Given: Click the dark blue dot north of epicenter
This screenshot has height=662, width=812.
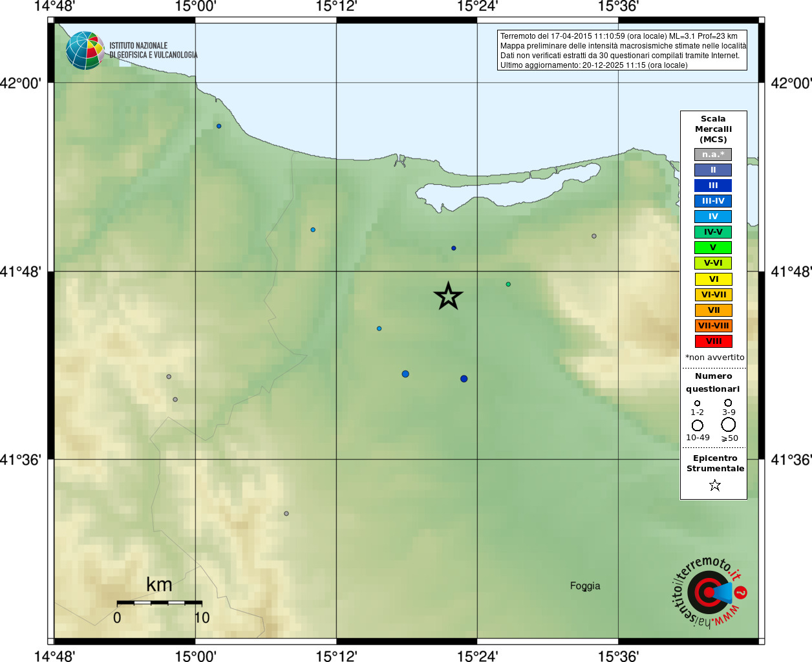Looking at the screenshot, I should click(x=454, y=248).
